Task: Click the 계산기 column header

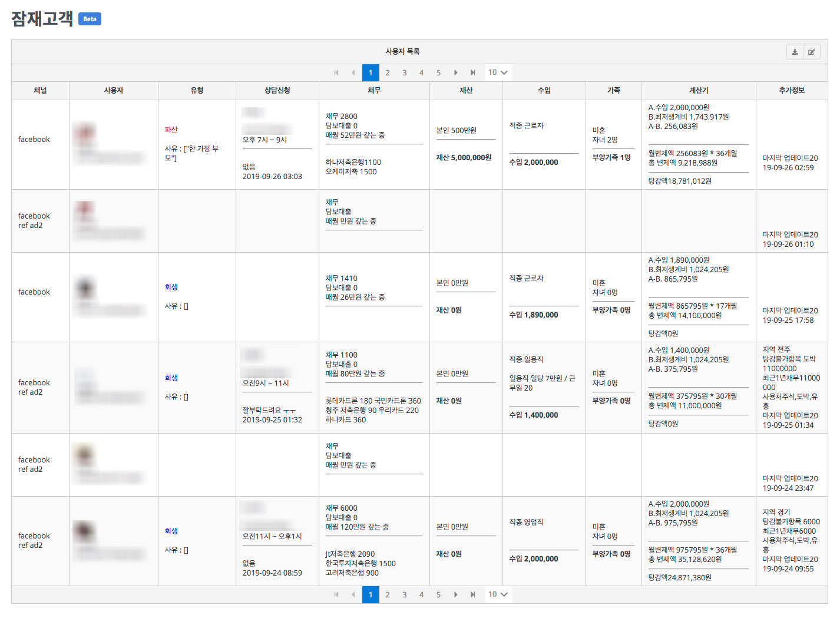Action: (699, 91)
